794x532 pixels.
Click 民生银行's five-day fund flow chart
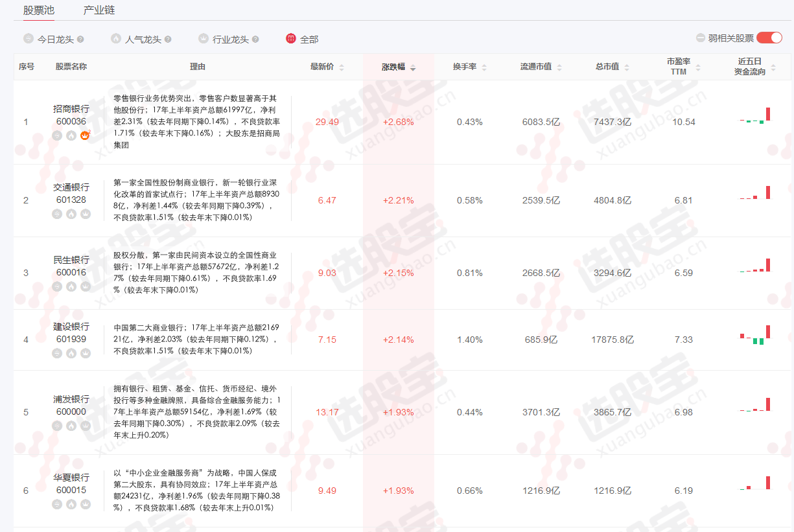coord(755,265)
